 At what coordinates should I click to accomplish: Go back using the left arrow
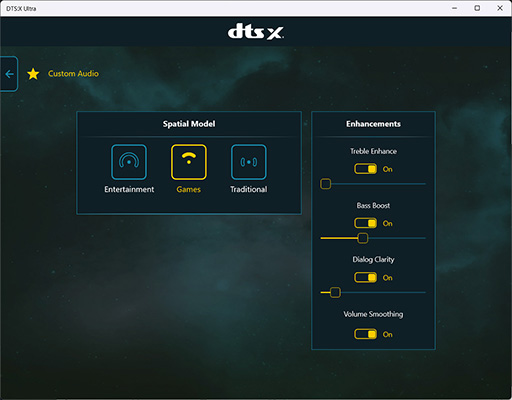[x=9, y=74]
